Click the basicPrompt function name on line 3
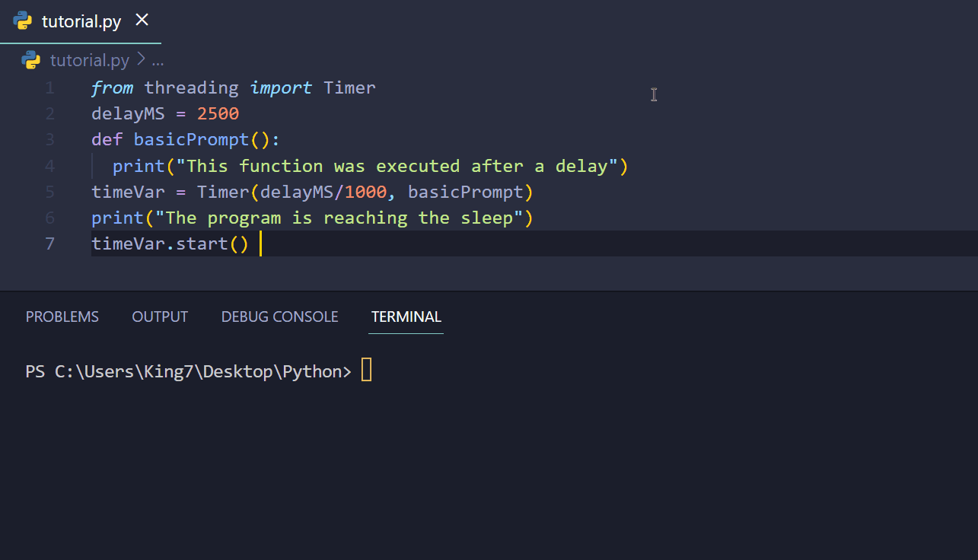 click(x=190, y=139)
